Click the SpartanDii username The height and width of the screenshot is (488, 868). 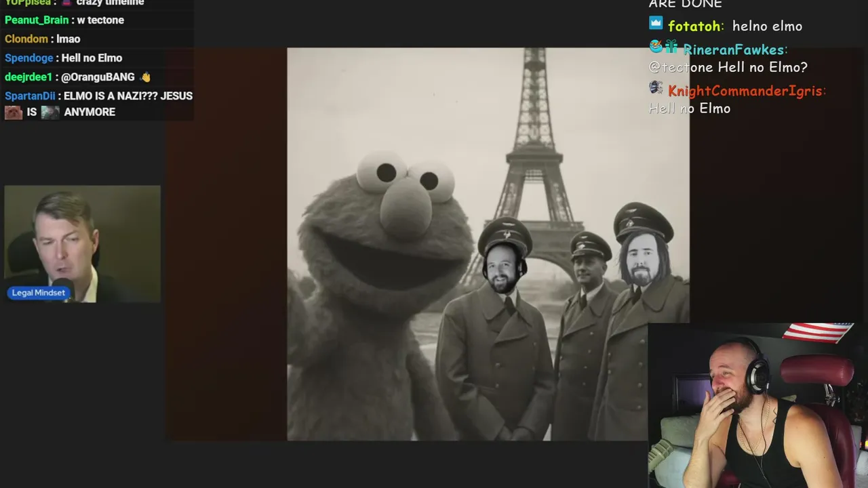(x=31, y=96)
